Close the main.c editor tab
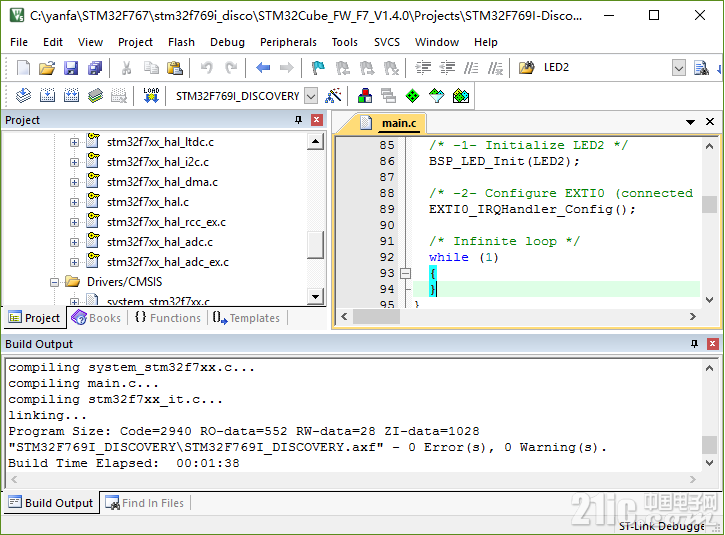This screenshot has height=535, width=725. point(710,122)
